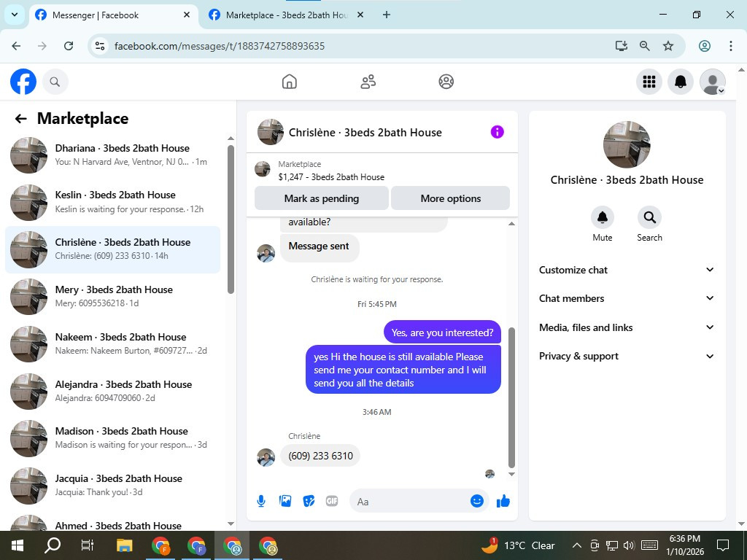Go back from the Marketplace chats list
Image resolution: width=747 pixels, height=560 pixels.
[x=20, y=119]
